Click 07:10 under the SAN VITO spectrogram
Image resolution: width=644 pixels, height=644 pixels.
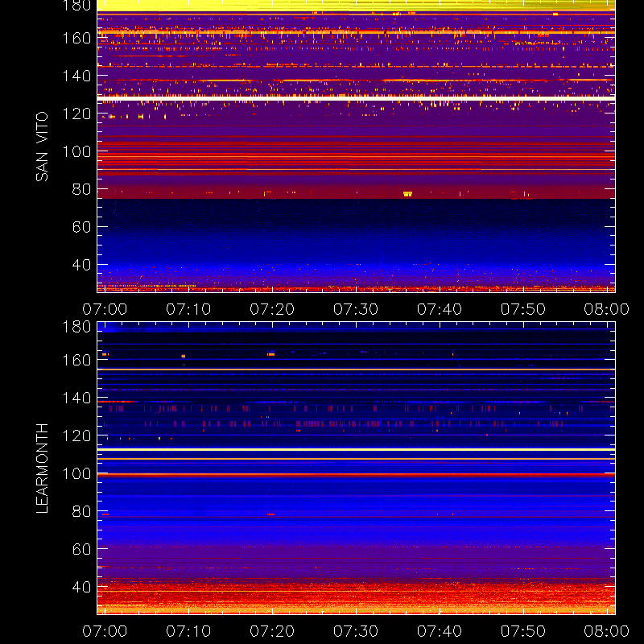[188, 309]
